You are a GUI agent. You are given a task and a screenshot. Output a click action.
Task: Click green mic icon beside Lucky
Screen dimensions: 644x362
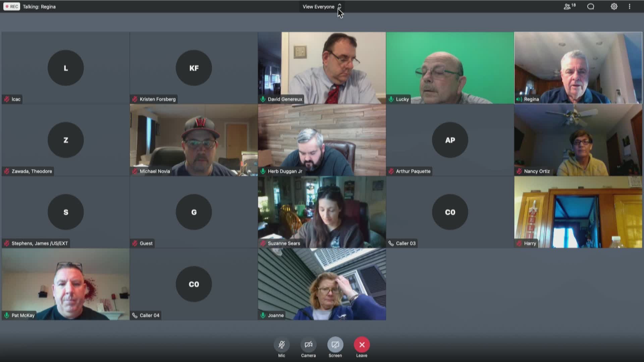pos(391,99)
